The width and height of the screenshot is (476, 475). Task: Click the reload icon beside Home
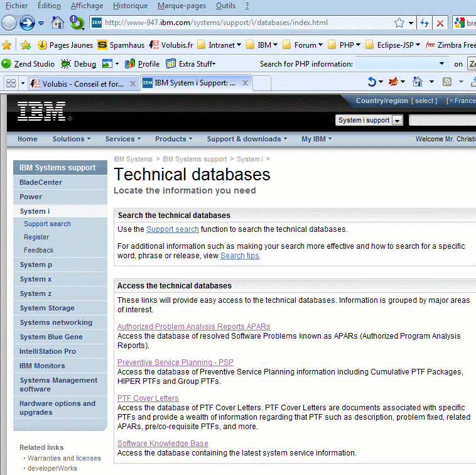pyautogui.click(x=77, y=23)
